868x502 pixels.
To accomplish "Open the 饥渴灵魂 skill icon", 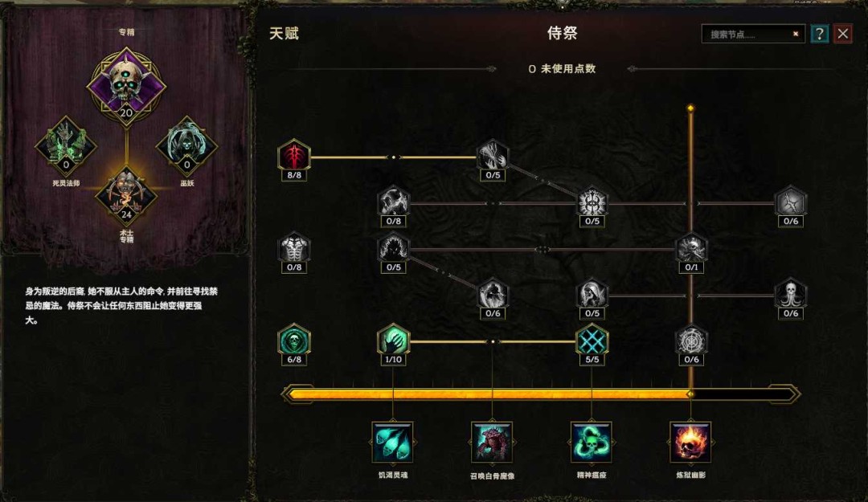I will click(x=392, y=442).
